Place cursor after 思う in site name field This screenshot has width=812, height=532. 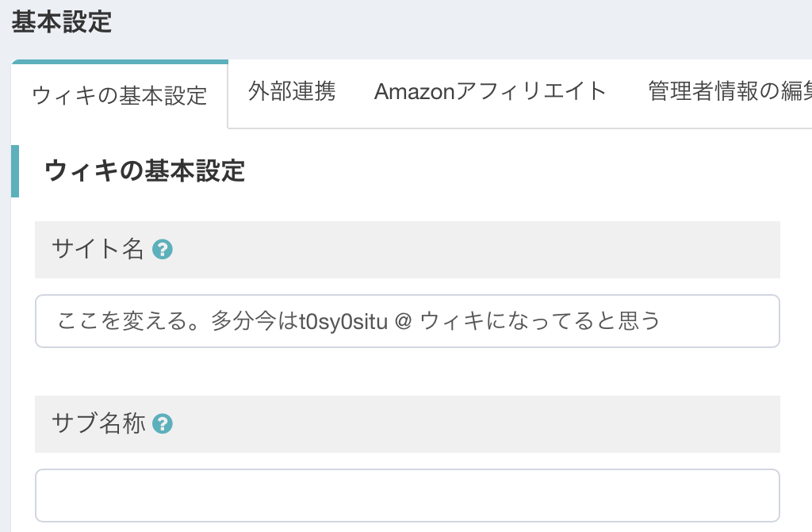coord(663,321)
